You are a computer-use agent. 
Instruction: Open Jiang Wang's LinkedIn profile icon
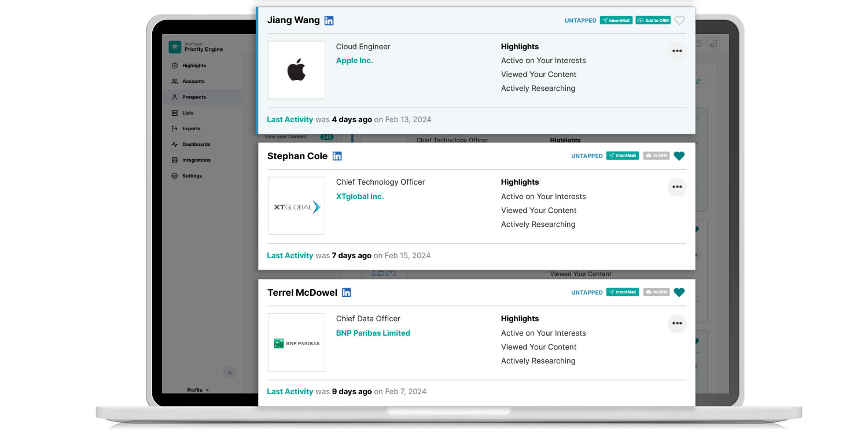pos(329,21)
